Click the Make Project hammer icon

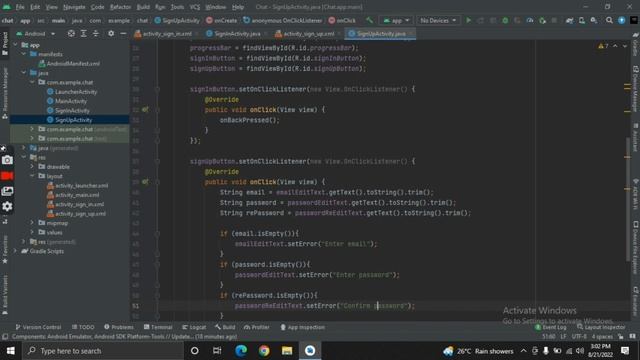[369, 20]
